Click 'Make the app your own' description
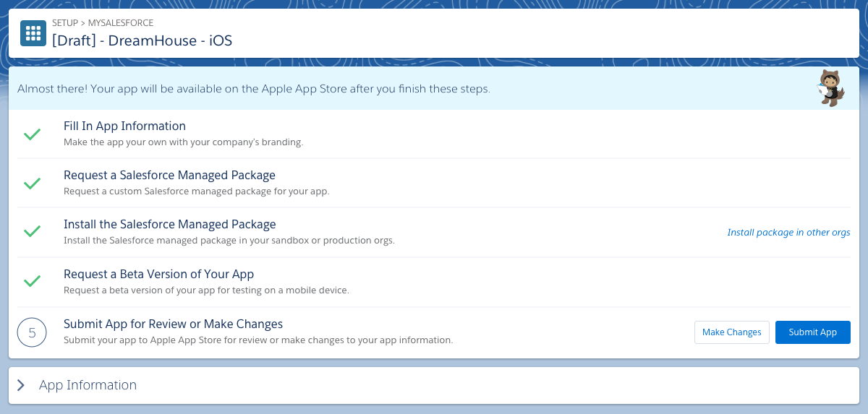This screenshot has width=868, height=414. (183, 142)
